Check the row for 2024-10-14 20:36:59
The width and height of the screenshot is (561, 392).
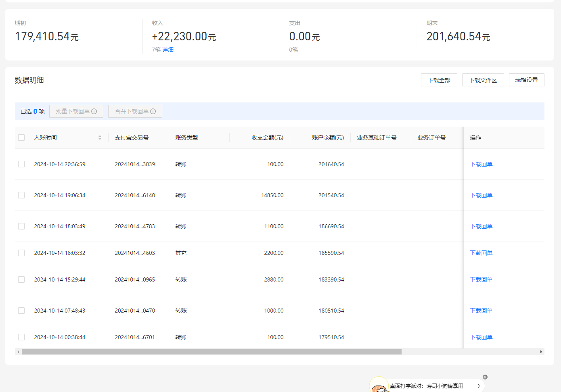coord(21,164)
